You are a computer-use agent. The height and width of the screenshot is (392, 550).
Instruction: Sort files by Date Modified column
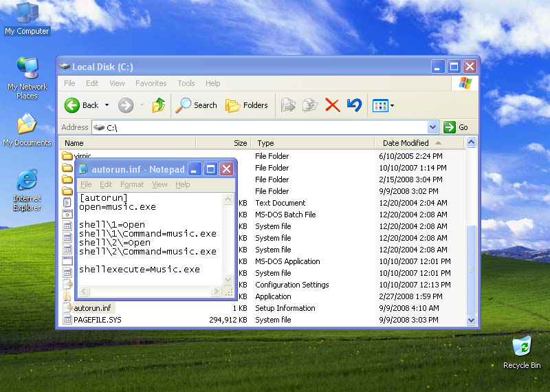[x=406, y=143]
